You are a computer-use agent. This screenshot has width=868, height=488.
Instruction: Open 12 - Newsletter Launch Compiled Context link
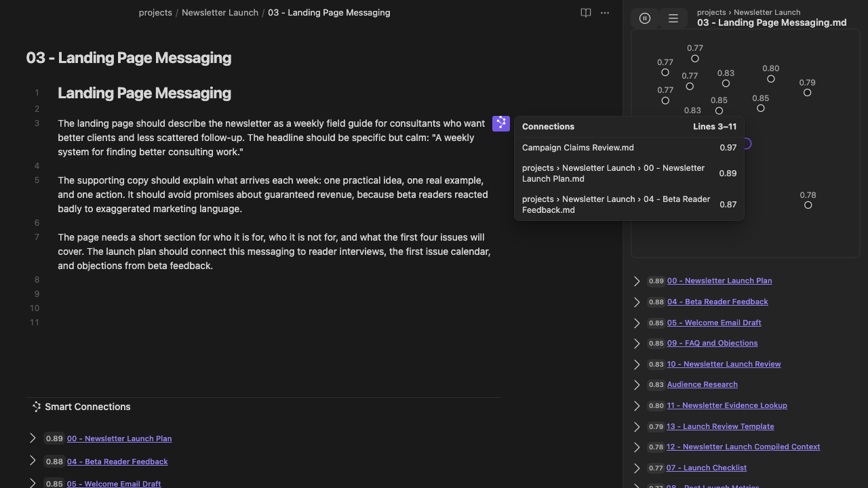743,447
